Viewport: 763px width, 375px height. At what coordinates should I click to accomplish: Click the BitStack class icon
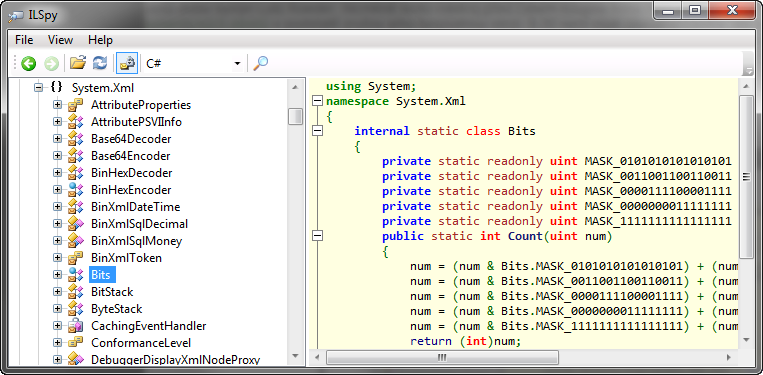click(x=75, y=292)
